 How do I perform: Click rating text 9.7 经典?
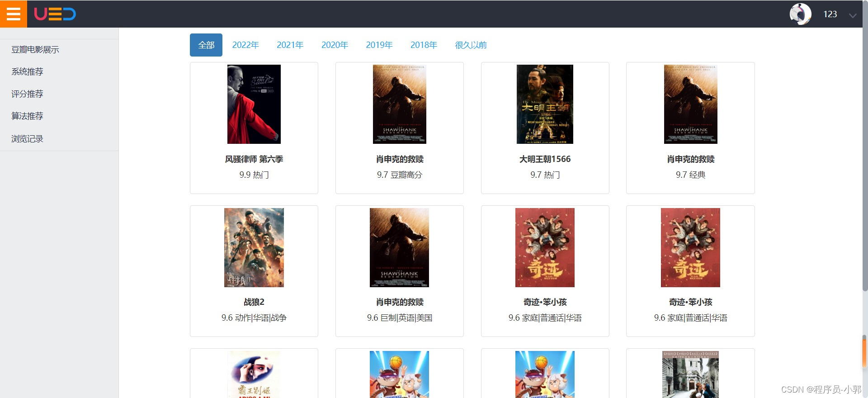pyautogui.click(x=690, y=175)
